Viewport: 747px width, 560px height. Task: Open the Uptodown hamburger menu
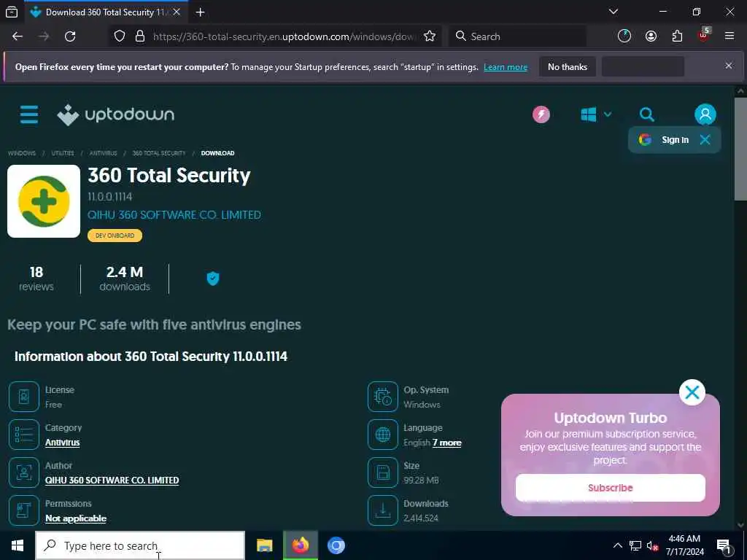[29, 114]
